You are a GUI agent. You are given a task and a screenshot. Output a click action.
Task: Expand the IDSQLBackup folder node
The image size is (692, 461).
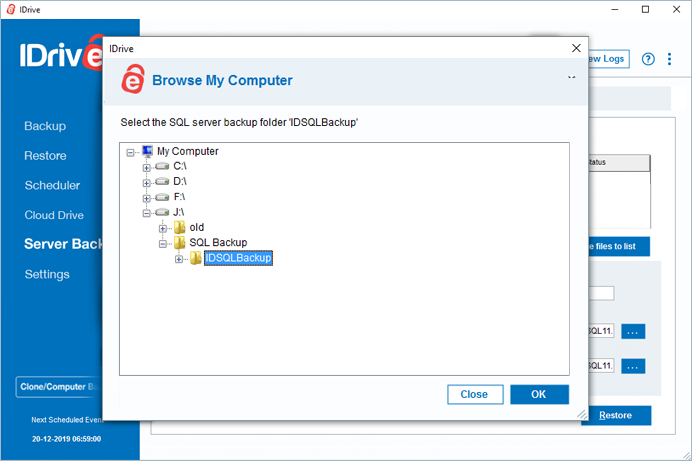tap(179, 259)
